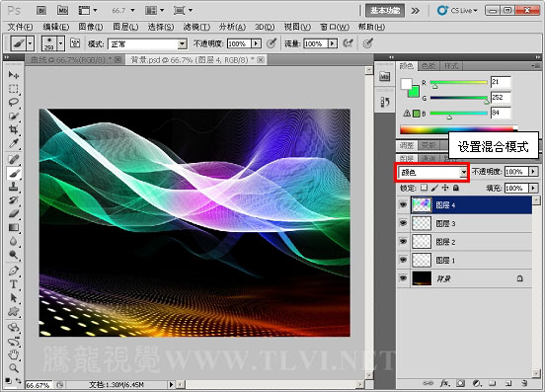
Task: Click the R value input field
Action: click(x=501, y=82)
